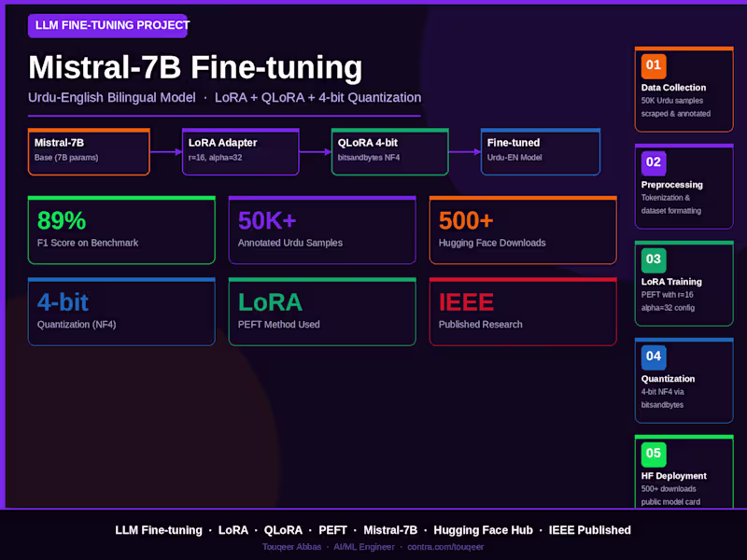Screen dimensions: 747x560
Task: Click the bitsandbytes NF4 text
Action: [369, 158]
